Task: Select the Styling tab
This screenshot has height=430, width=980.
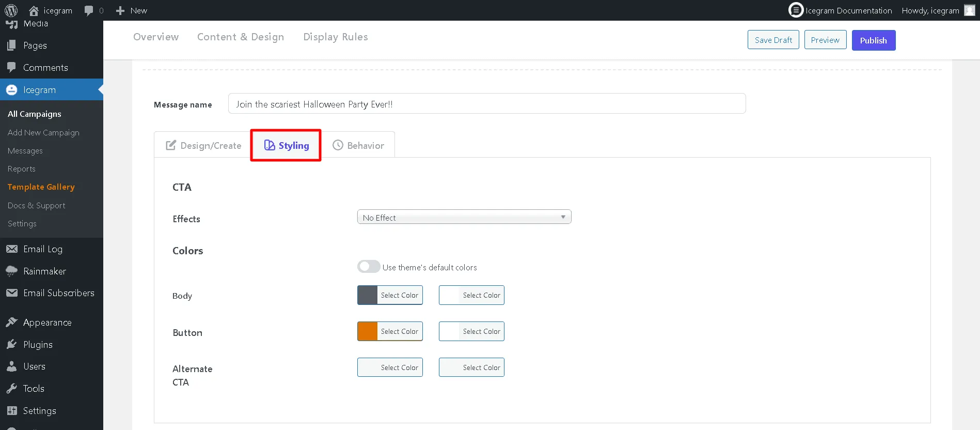Action: coord(286,145)
